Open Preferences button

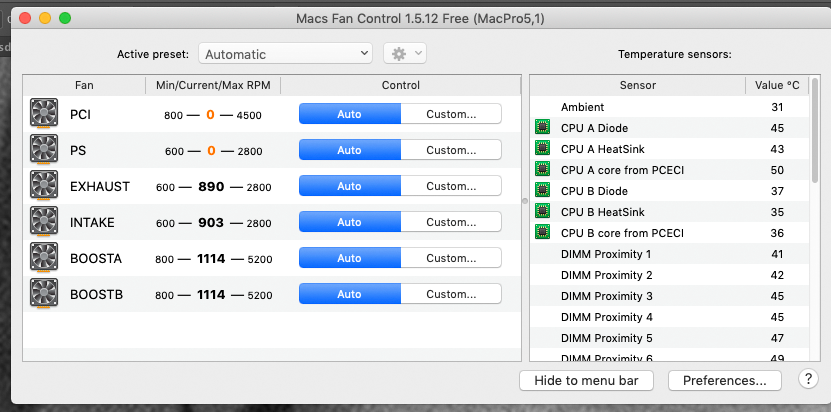(x=724, y=381)
